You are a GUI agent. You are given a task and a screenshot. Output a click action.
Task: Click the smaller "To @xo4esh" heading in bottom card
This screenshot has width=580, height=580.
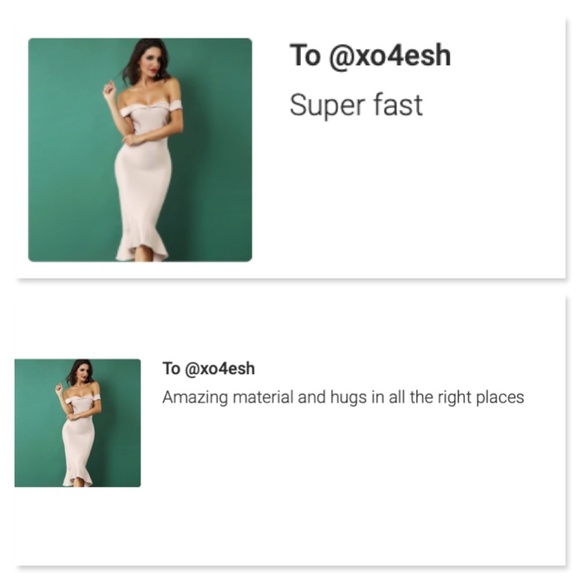(x=209, y=368)
